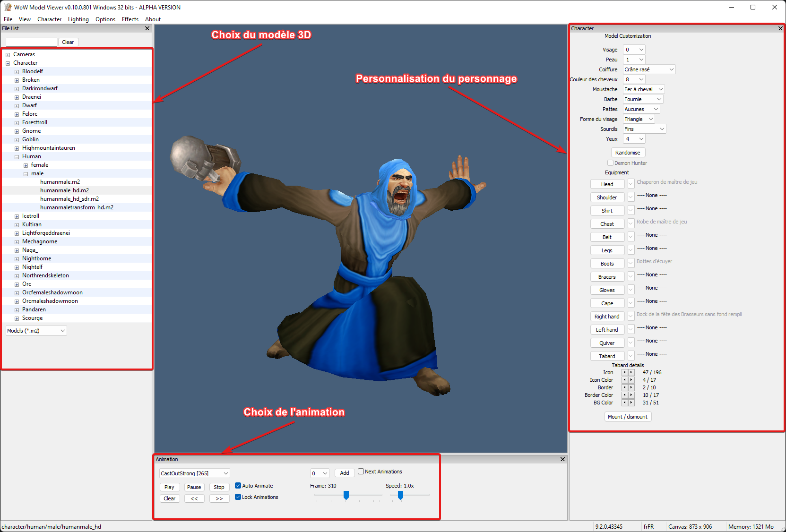786x532 pixels.
Task: Open the small arrow beside the Cape button
Action: tap(631, 303)
